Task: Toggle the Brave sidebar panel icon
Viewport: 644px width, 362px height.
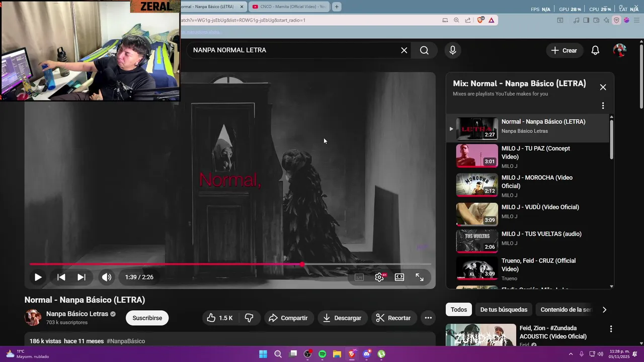Action: [587, 20]
